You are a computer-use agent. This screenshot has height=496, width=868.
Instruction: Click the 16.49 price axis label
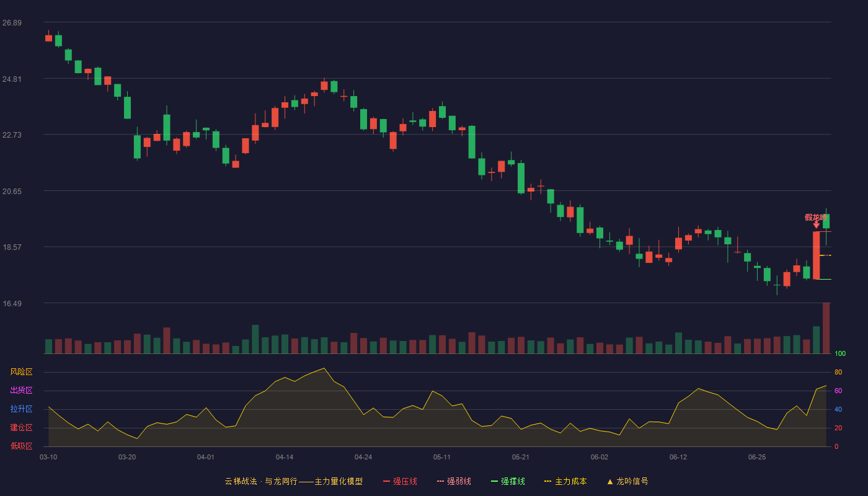[x=12, y=304]
